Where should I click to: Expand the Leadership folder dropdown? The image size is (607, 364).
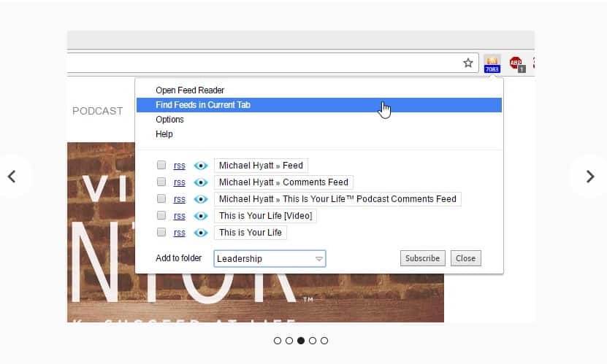(270, 258)
